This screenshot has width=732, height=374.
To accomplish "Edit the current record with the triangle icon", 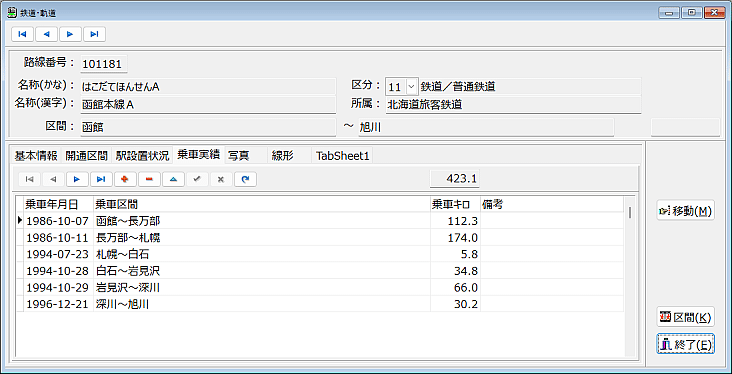I will tap(173, 179).
